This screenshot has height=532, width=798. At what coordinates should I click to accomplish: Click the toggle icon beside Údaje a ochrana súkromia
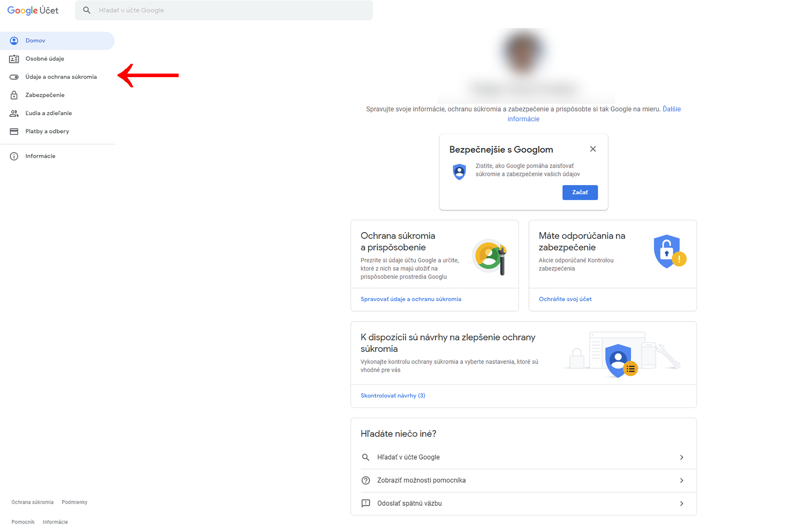pos(14,77)
